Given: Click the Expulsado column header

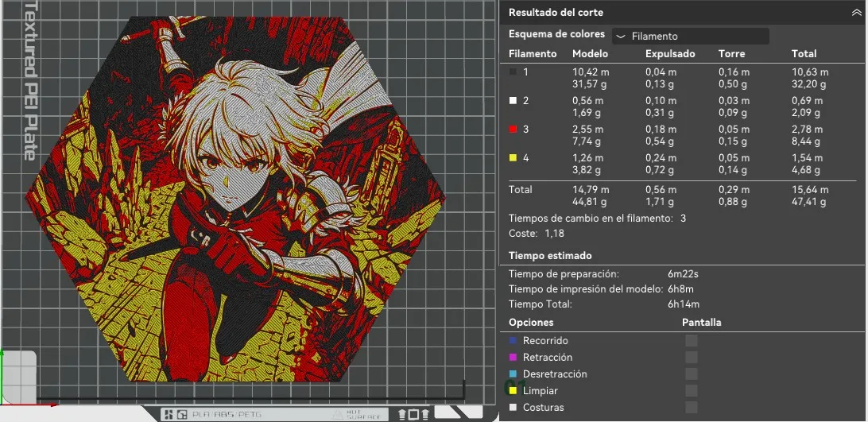Looking at the screenshot, I should pos(670,54).
